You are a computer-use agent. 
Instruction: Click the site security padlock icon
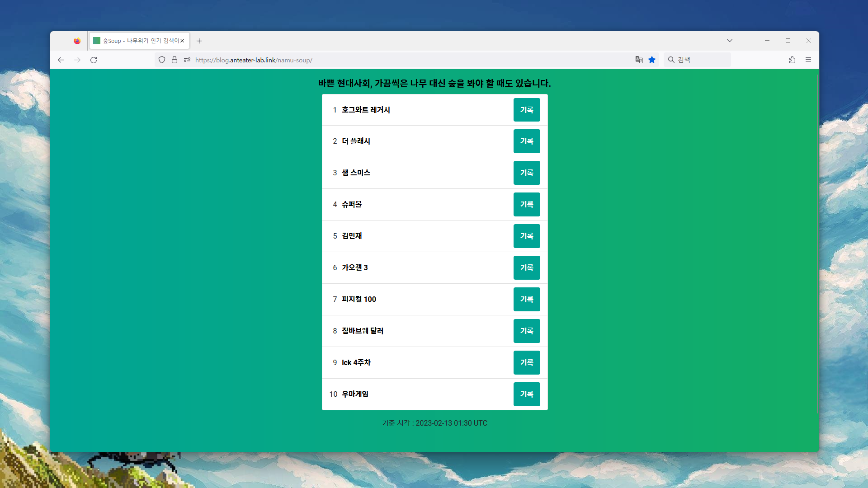click(x=175, y=60)
